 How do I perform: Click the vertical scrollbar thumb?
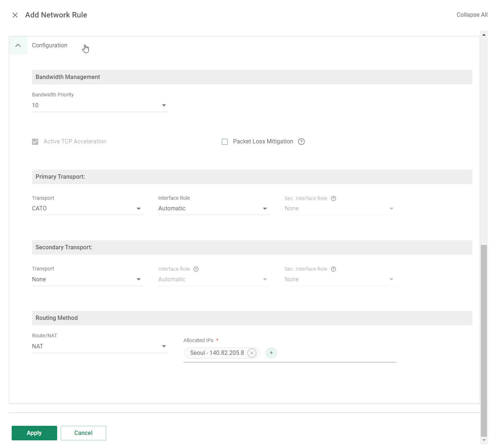click(484, 340)
